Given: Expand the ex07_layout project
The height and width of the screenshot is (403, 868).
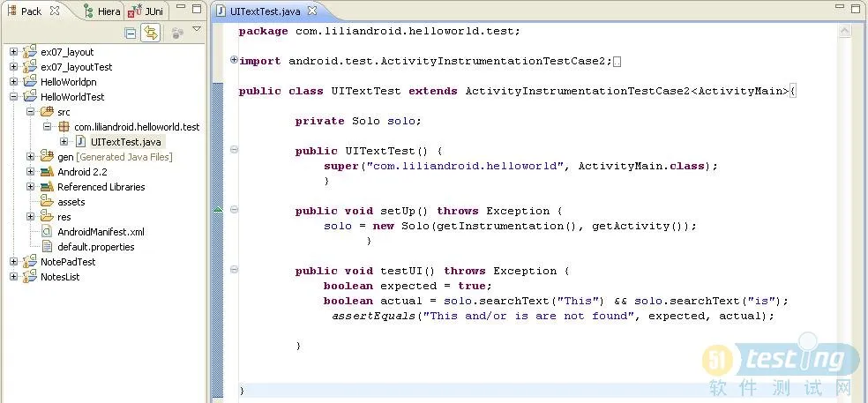Looking at the screenshot, I should pos(14,51).
